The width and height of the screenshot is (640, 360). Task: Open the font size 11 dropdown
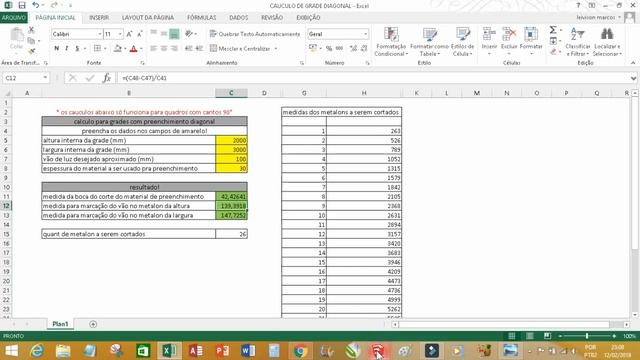[x=120, y=34]
